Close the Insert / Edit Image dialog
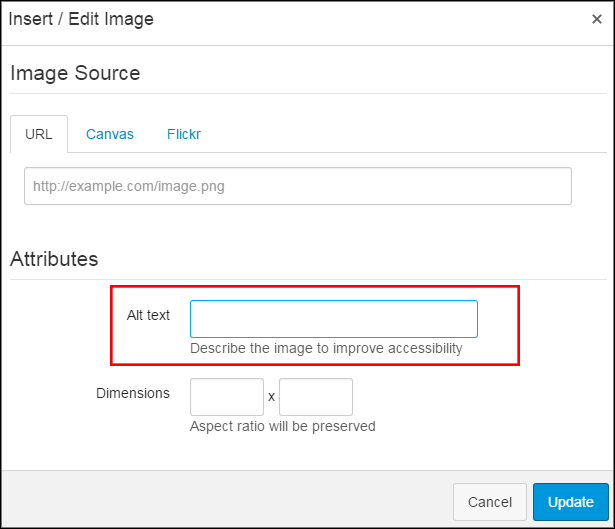This screenshot has height=529, width=615. [597, 19]
